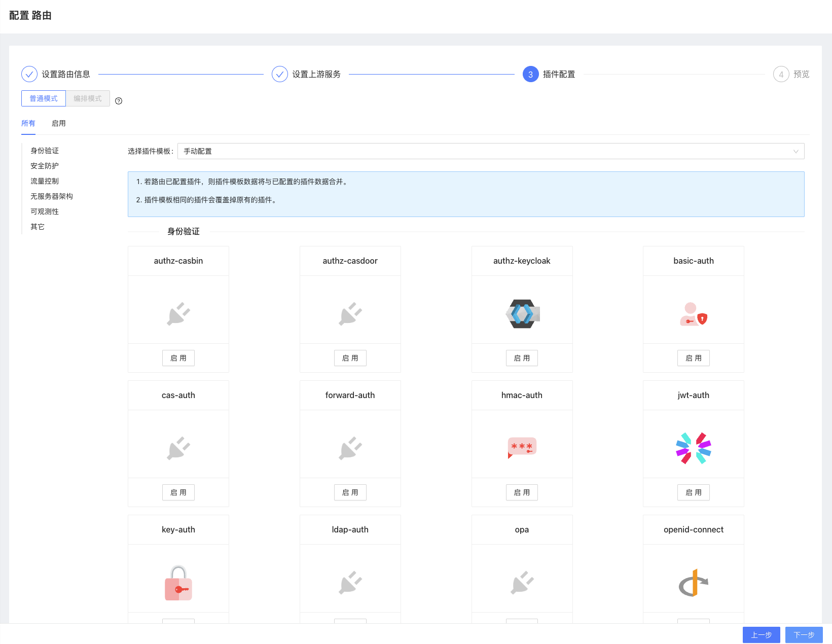
Task: Open the 启用 tab
Action: (x=59, y=123)
